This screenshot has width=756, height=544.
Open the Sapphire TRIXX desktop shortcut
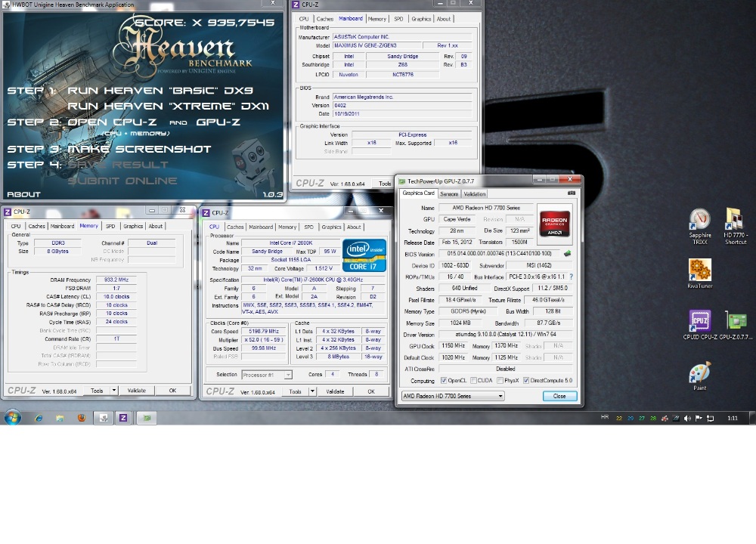(x=699, y=227)
